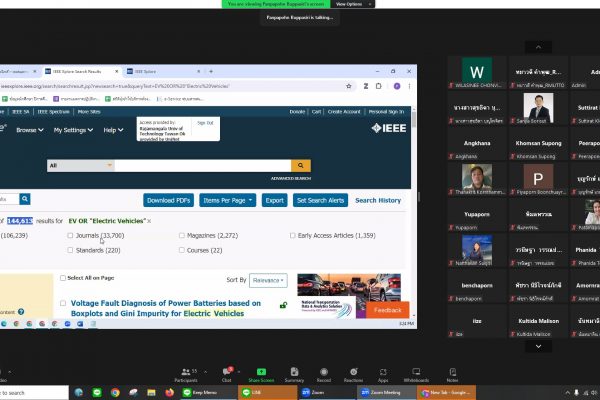Screen dimensions: 600x400
Task: Select the Voltage Fault Diagnosis article checkbox
Action: pos(63,303)
